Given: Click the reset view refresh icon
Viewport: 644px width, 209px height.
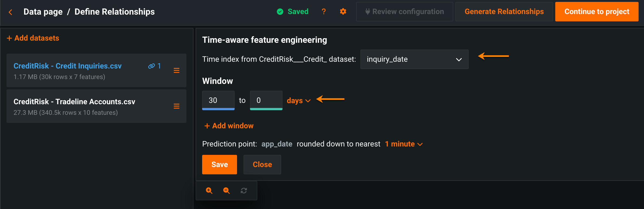Looking at the screenshot, I should click(244, 191).
